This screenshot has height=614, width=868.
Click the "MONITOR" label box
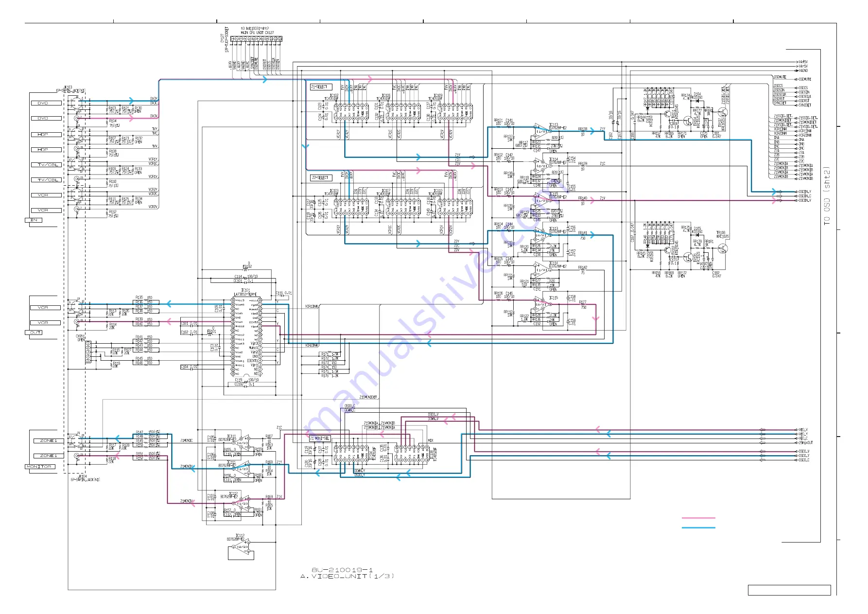tap(40, 467)
